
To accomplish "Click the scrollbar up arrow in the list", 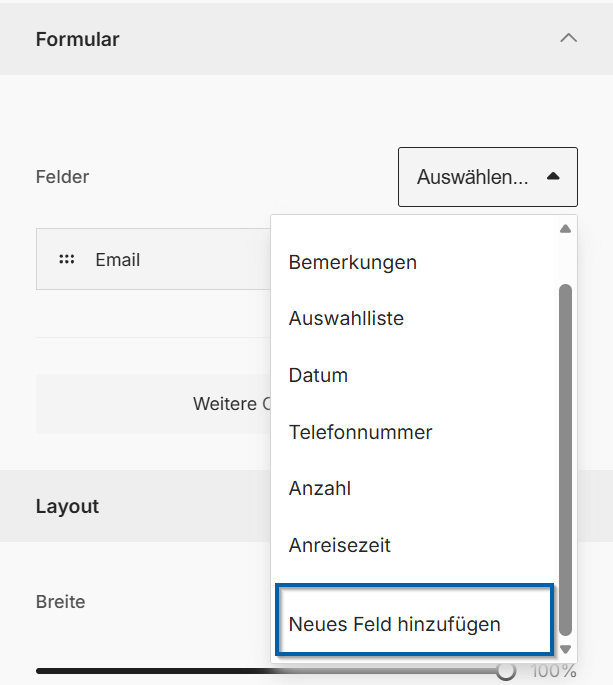I will tap(565, 229).
